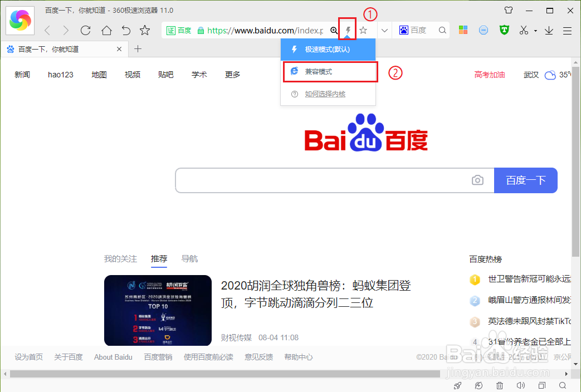Click the undo closed tab icon
This screenshot has width=581, height=392.
tap(126, 30)
